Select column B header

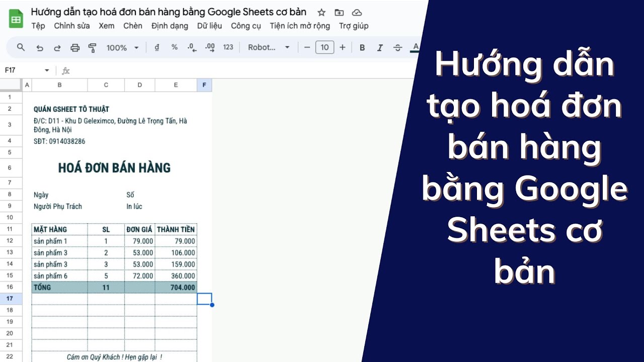pyautogui.click(x=59, y=85)
